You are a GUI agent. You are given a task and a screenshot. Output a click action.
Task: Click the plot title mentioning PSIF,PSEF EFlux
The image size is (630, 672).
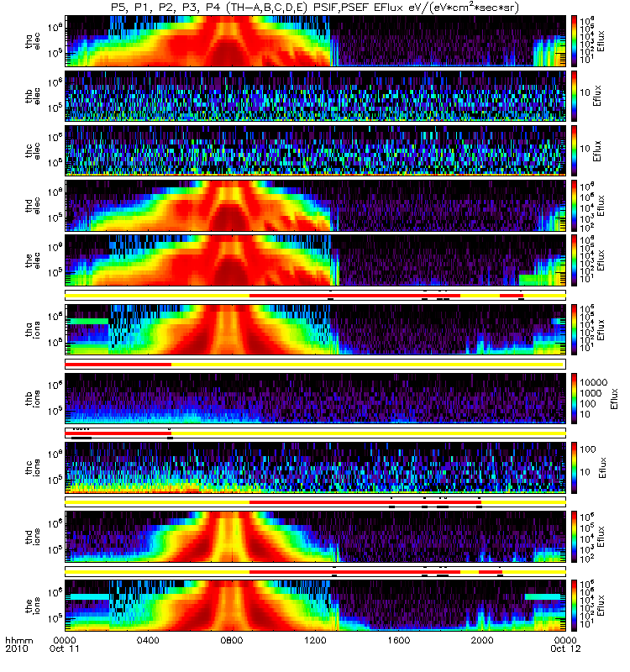(314, 8)
